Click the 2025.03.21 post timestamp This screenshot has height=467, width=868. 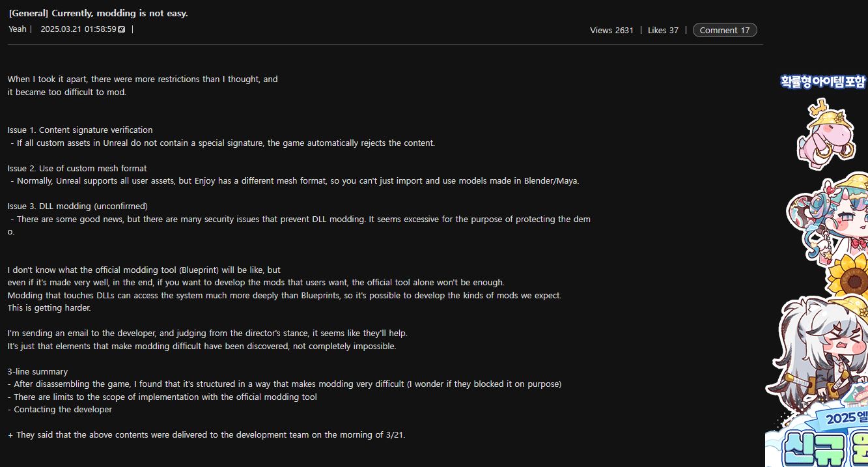click(x=78, y=29)
